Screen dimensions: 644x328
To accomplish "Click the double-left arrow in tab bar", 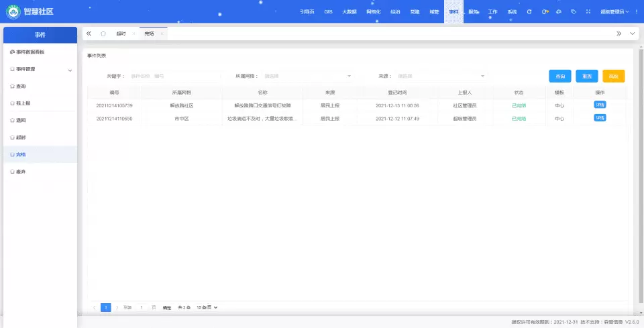I will (x=89, y=34).
